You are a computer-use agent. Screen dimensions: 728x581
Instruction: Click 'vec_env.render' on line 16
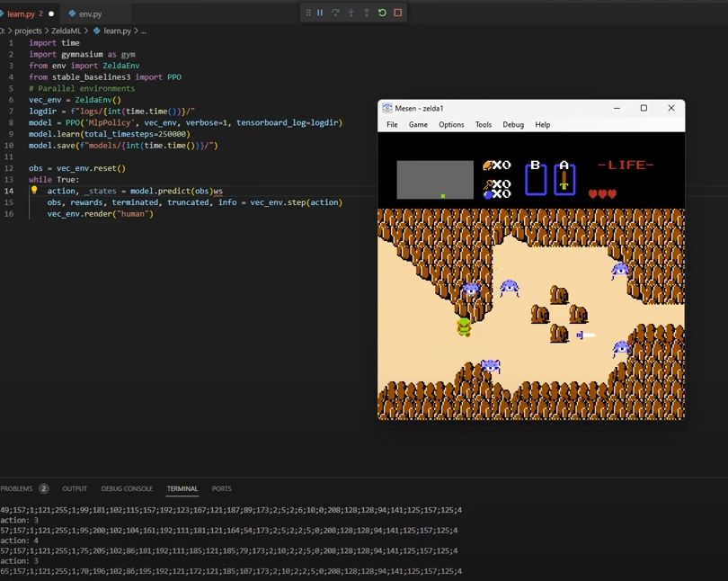point(79,214)
